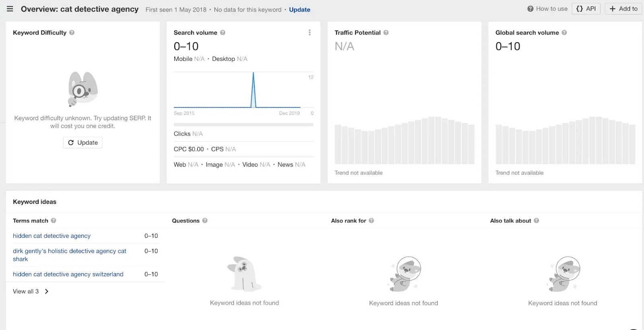The width and height of the screenshot is (644, 330).
Task: Click the 'Video N/A' text
Action: pos(256,165)
